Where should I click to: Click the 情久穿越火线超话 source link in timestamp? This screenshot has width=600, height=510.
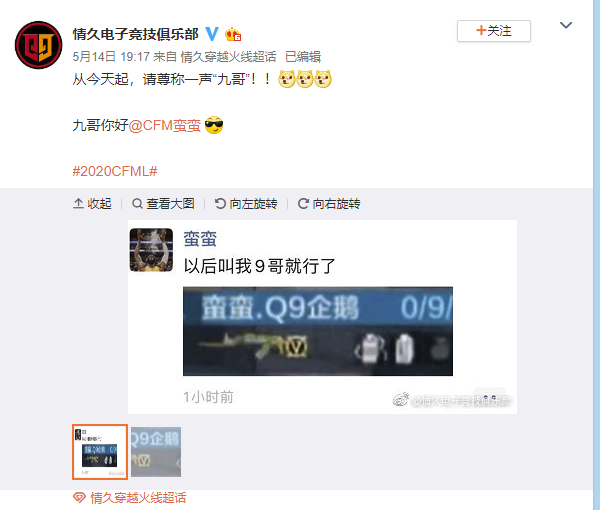pyautogui.click(x=228, y=57)
